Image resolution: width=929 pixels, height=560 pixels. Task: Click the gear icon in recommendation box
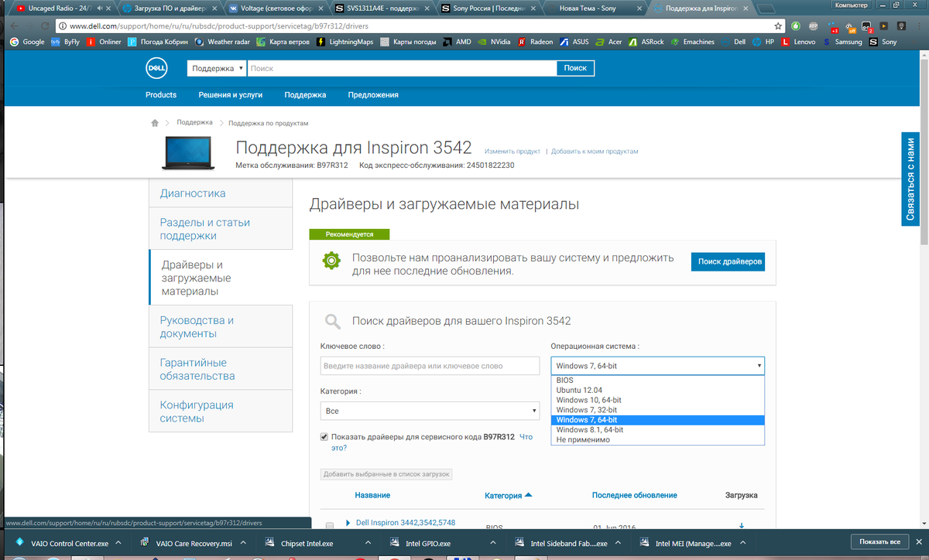click(x=331, y=261)
